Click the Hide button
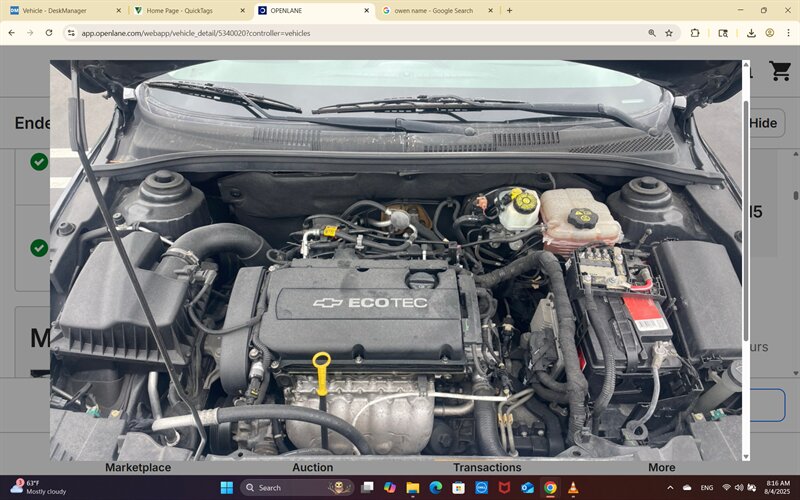Viewport: 800px width, 500px height. (x=763, y=123)
